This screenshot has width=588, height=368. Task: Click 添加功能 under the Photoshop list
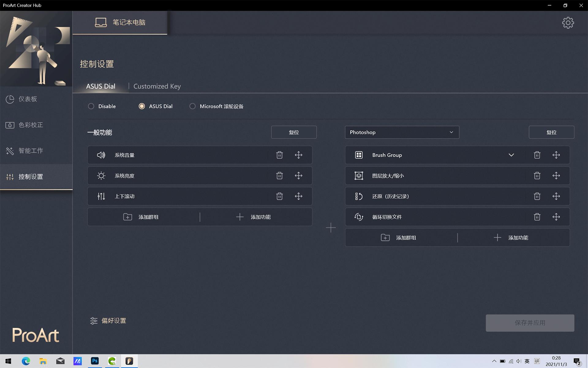(x=511, y=238)
